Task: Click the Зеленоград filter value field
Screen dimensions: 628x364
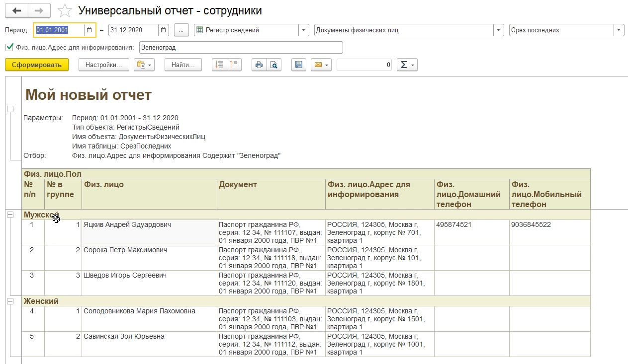Action: [241, 48]
